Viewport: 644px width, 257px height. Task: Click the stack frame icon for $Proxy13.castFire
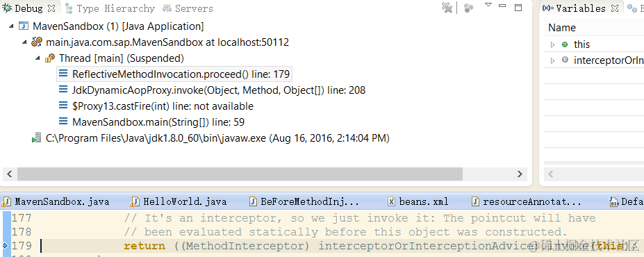63,106
